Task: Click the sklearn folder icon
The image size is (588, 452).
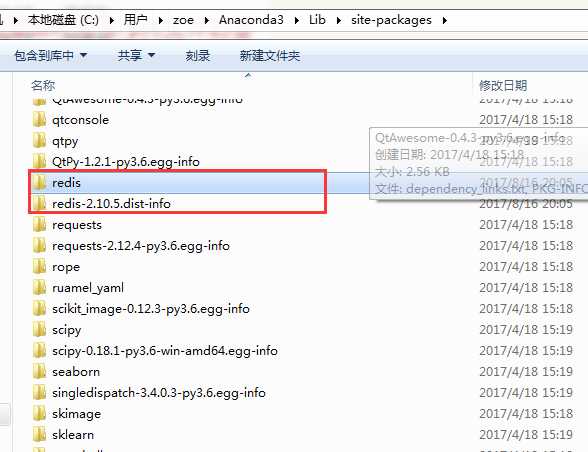Action: tap(39, 435)
